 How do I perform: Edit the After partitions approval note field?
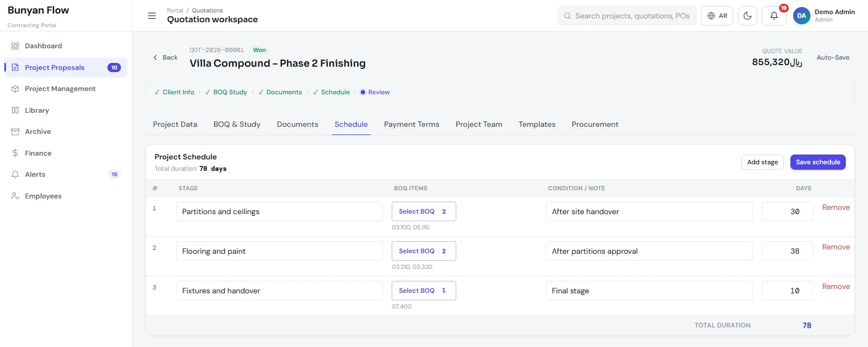649,251
